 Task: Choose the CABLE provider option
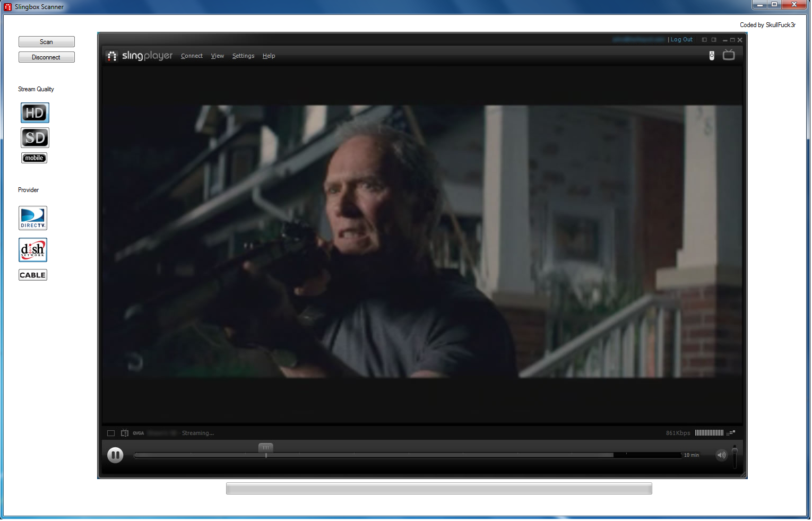[33, 275]
